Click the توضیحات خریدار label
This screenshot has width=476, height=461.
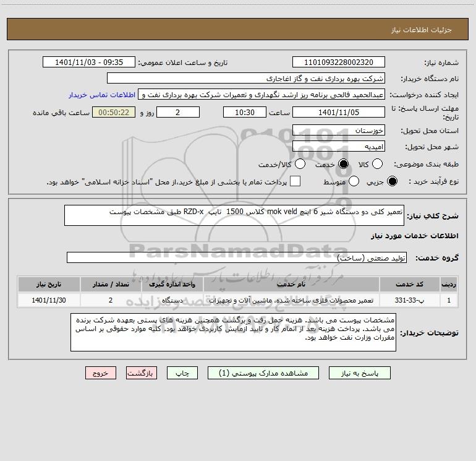(429, 333)
